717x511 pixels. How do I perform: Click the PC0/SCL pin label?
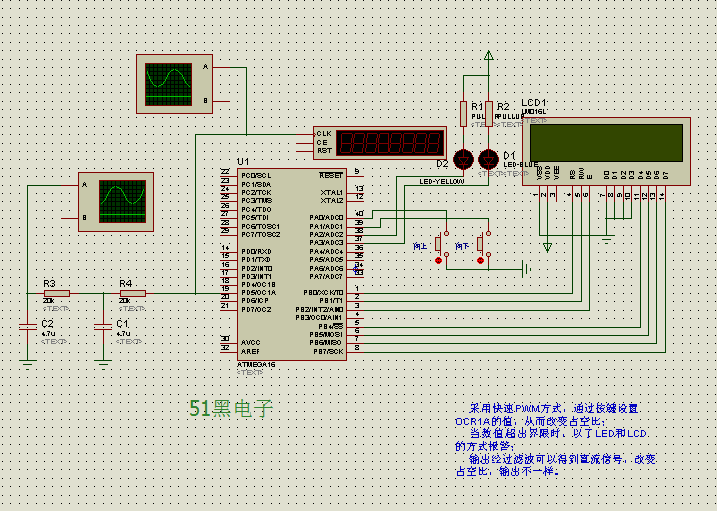click(x=257, y=176)
